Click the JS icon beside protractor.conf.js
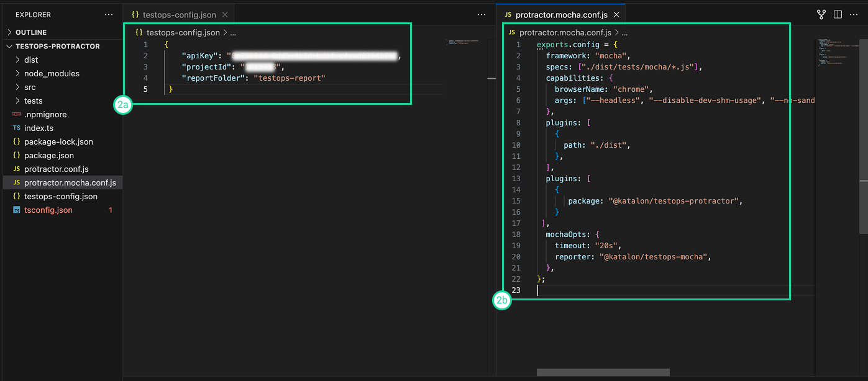868x381 pixels. pos(17,169)
